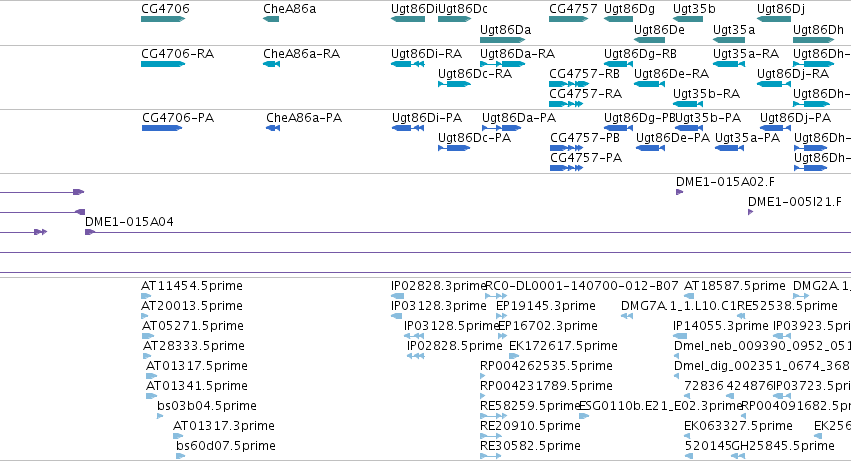Viewport: 851px width, 461px height.
Task: Select the AT05271.5prime EST label
Action: pos(193,326)
